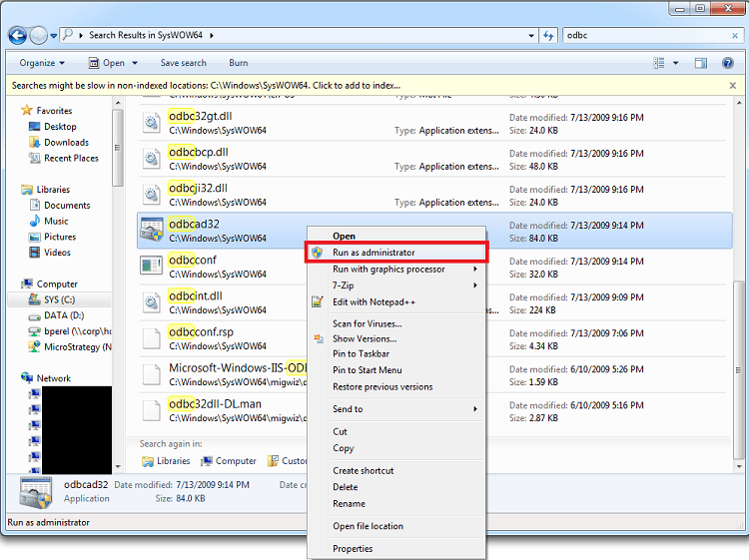749x560 pixels.
Task: Expand the Send to submenu
Action: pos(396,409)
